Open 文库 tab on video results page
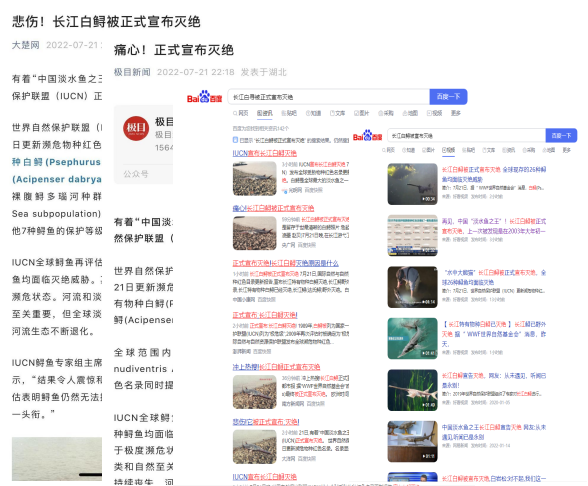This screenshot has width=588, height=486. point(489,150)
